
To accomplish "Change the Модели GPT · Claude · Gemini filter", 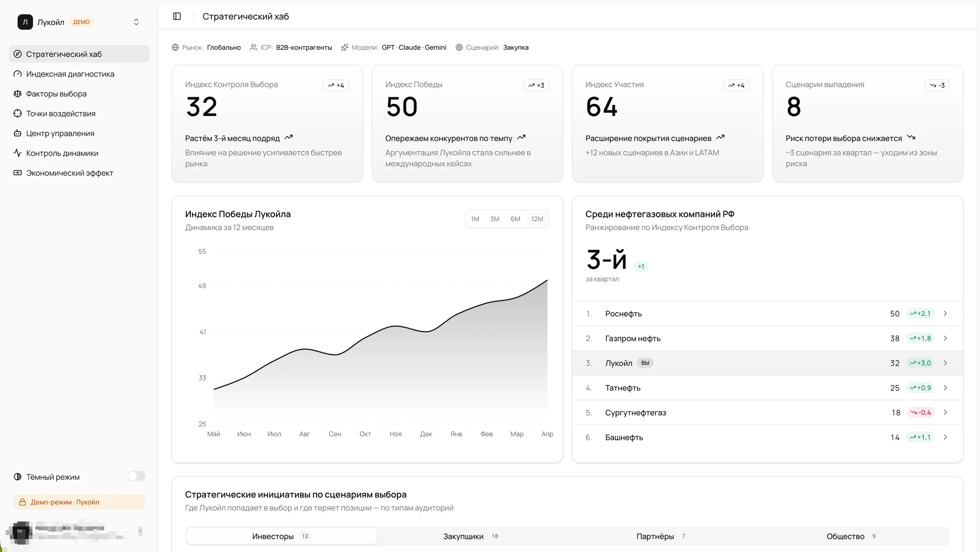I will (394, 47).
